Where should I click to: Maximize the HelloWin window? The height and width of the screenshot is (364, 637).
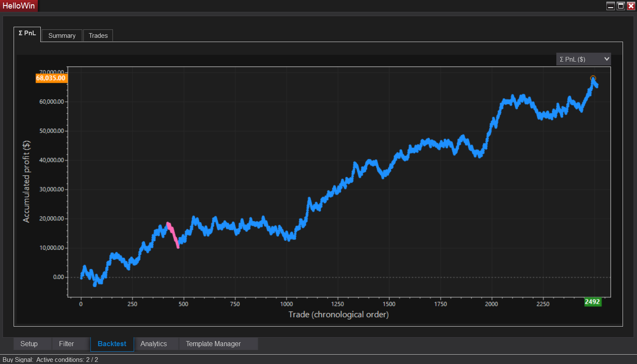[x=621, y=6]
